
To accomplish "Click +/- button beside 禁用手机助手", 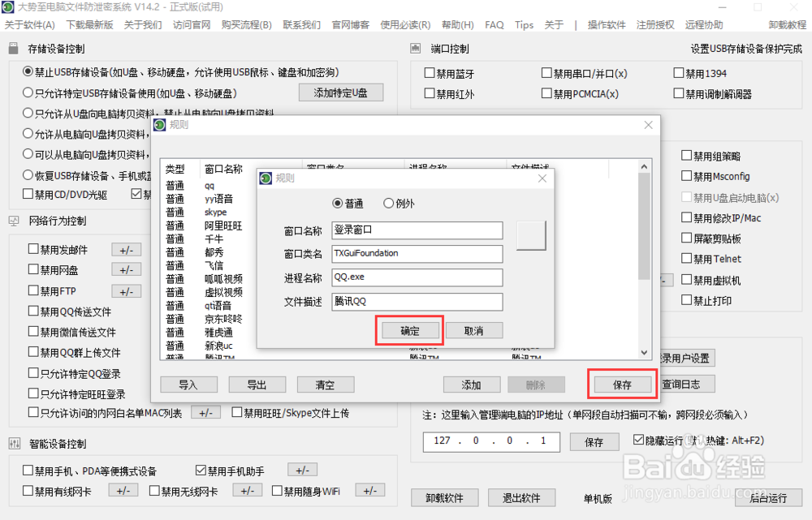I will click(302, 470).
